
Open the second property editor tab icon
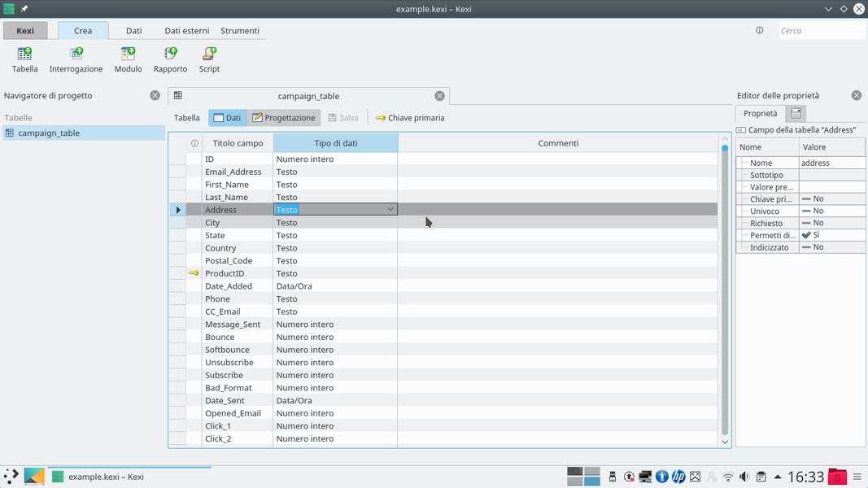pyautogui.click(x=796, y=114)
